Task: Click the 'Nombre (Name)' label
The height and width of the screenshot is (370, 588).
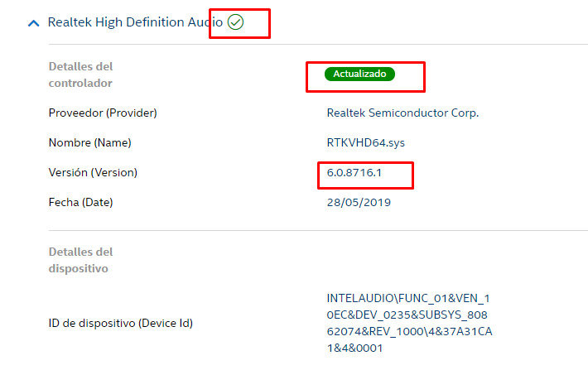Action: pyautogui.click(x=90, y=143)
